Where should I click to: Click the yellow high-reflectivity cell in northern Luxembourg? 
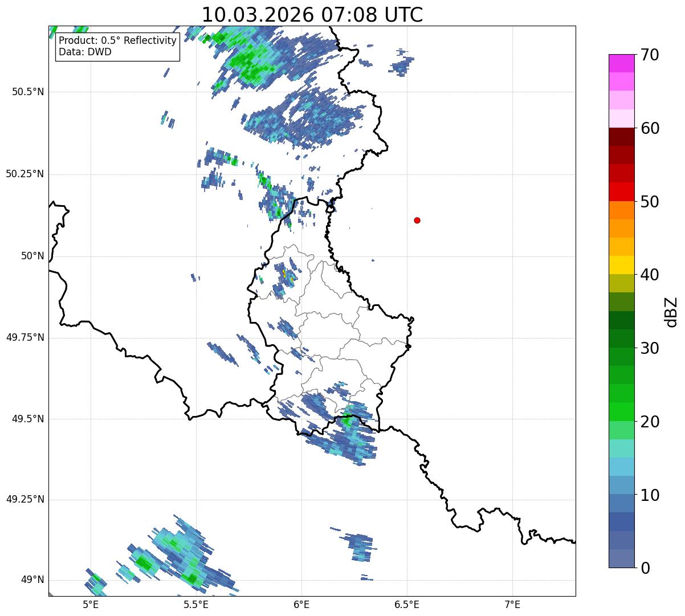point(284,274)
